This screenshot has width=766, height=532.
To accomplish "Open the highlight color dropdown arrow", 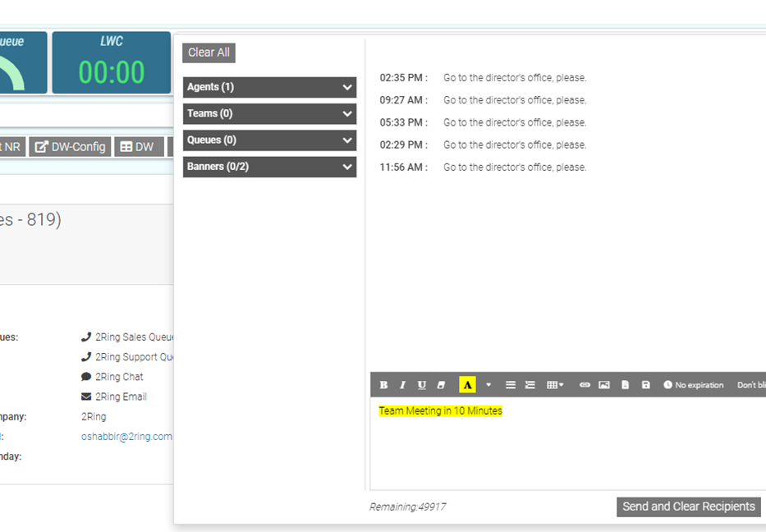I will pyautogui.click(x=488, y=385).
